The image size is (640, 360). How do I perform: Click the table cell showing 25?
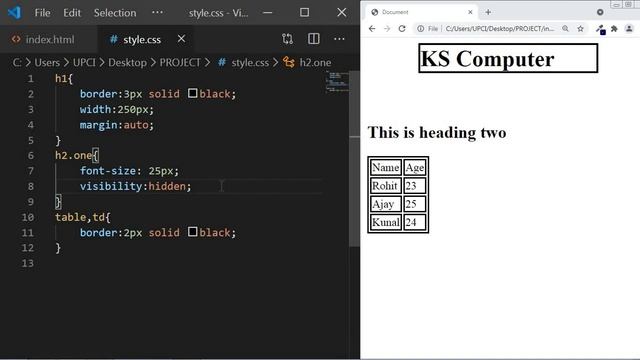tap(415, 204)
